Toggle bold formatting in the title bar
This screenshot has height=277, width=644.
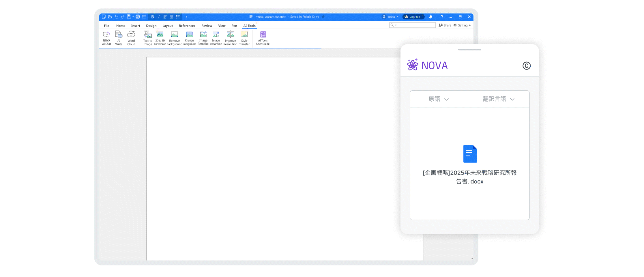point(153,17)
